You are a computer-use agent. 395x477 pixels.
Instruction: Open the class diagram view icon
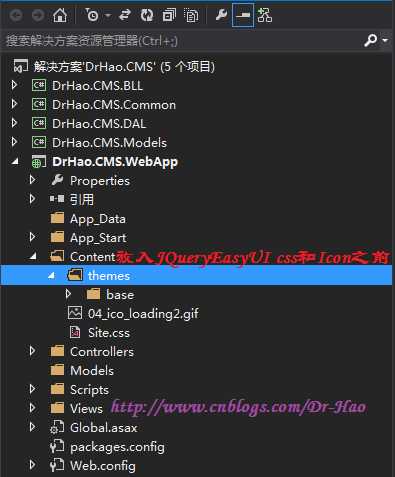click(265, 15)
